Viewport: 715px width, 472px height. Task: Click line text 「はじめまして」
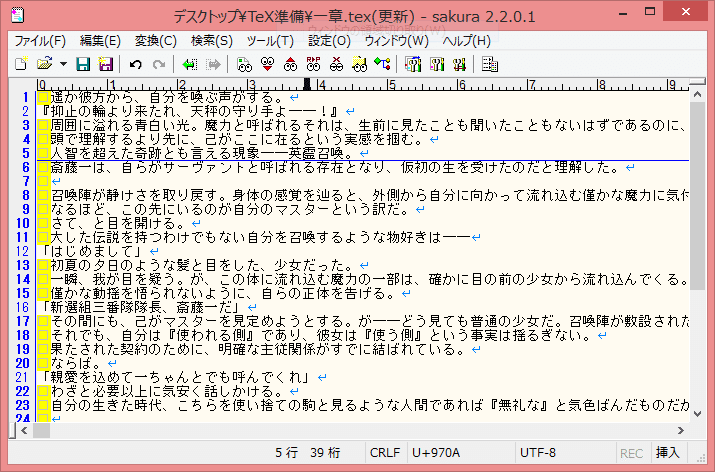91,251
